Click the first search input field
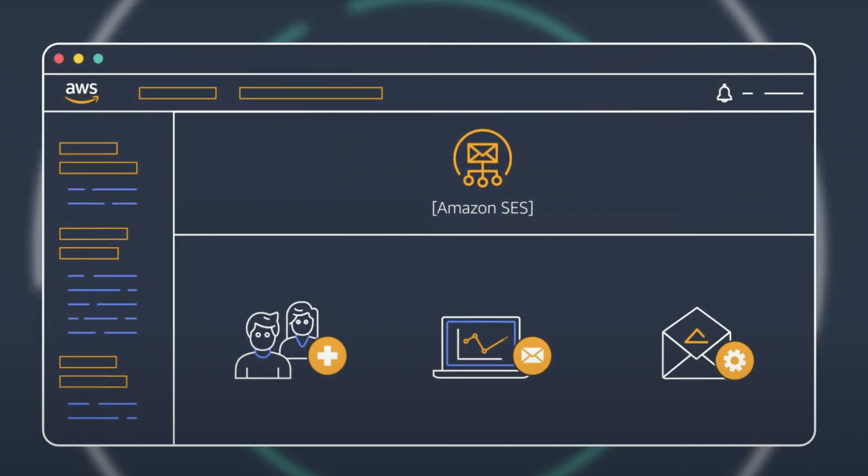This screenshot has width=868, height=476. (x=177, y=93)
